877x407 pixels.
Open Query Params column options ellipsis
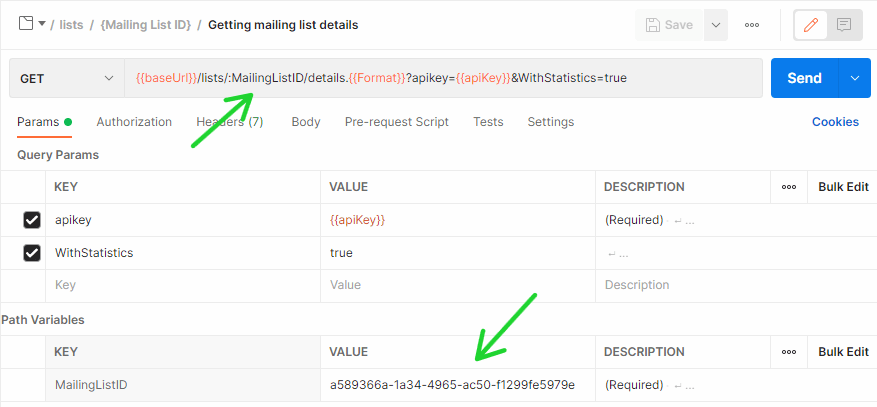(789, 187)
